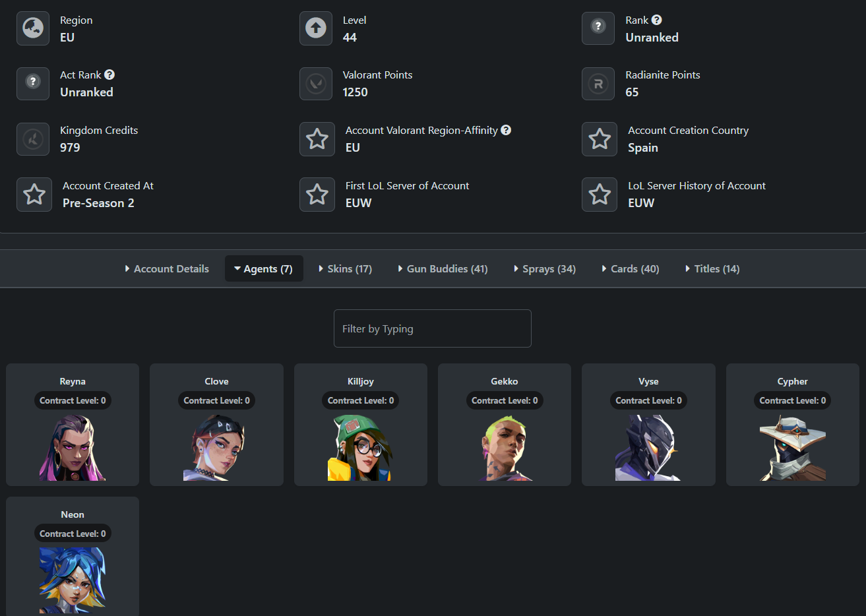Open the Skins (17) tab

[x=345, y=268]
